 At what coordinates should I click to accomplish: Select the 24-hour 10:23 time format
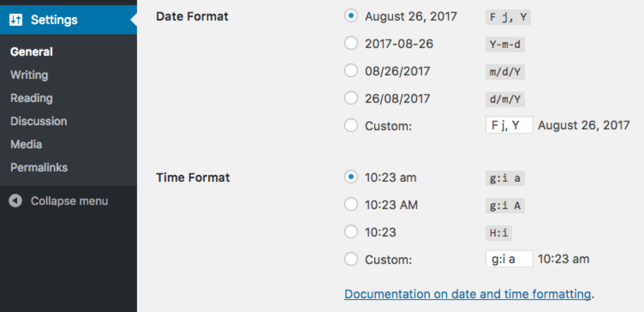pyautogui.click(x=351, y=232)
